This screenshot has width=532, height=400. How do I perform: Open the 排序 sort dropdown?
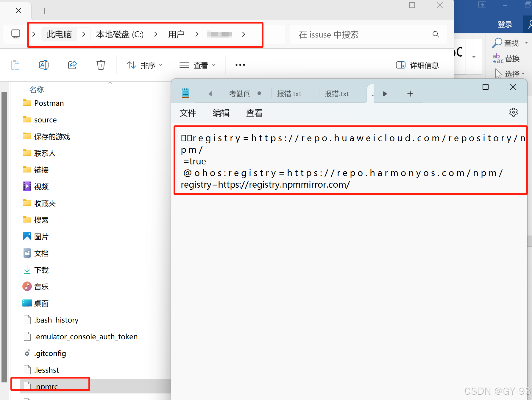144,65
